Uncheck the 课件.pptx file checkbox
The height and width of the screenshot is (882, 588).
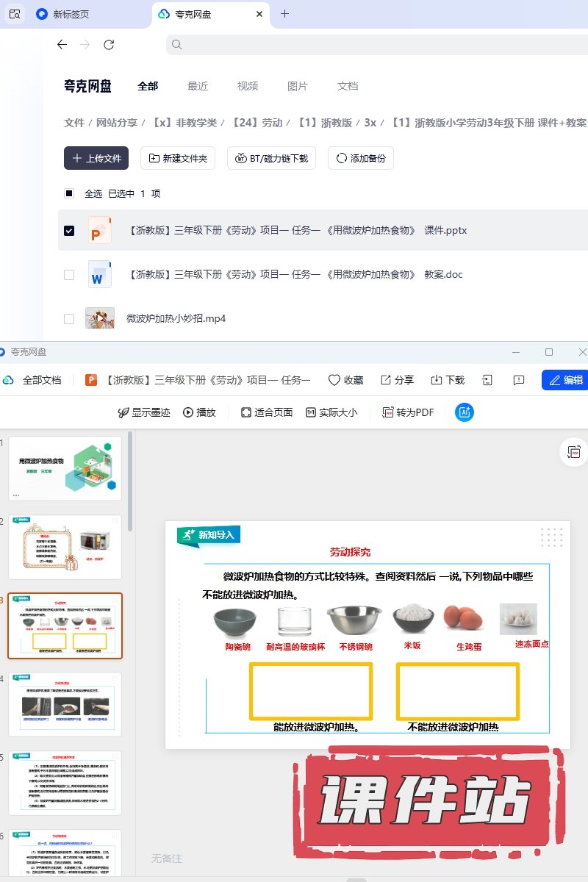(x=69, y=230)
